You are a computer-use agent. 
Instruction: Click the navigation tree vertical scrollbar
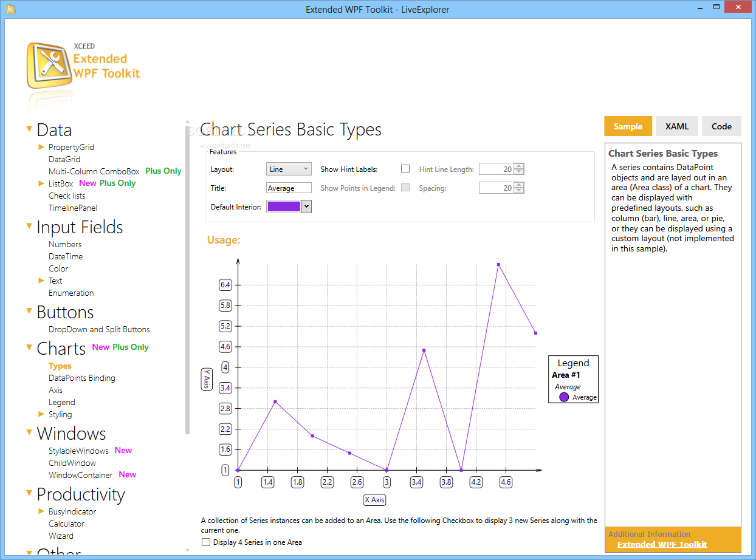pyautogui.click(x=187, y=279)
